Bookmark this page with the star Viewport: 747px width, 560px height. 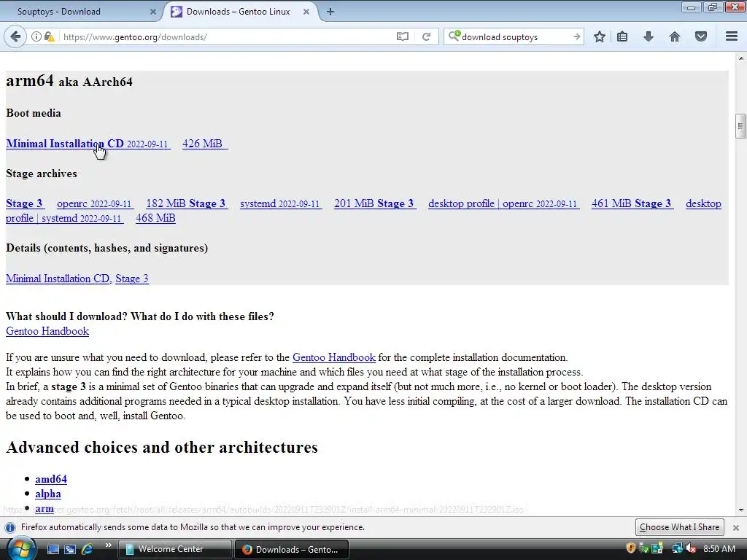[x=600, y=36]
